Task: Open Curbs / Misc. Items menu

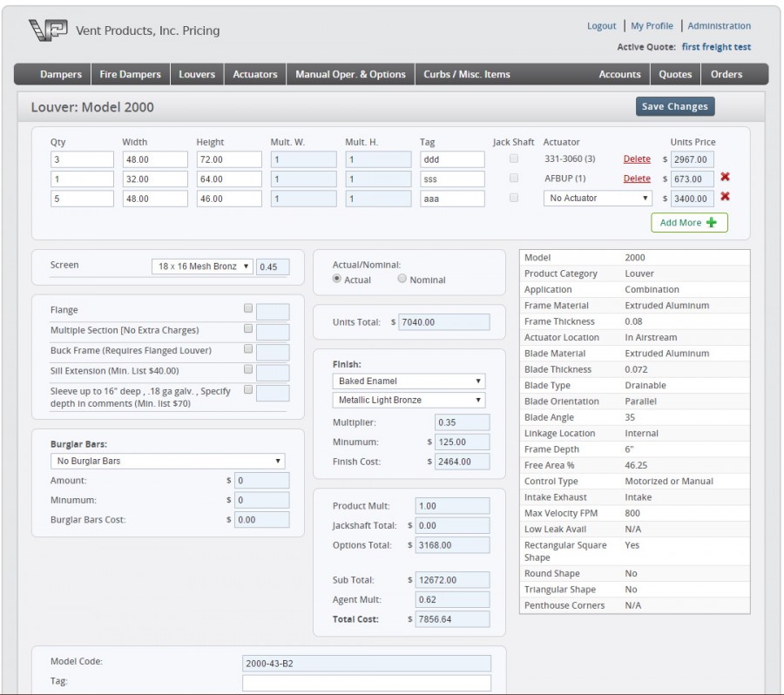Action: click(x=467, y=74)
